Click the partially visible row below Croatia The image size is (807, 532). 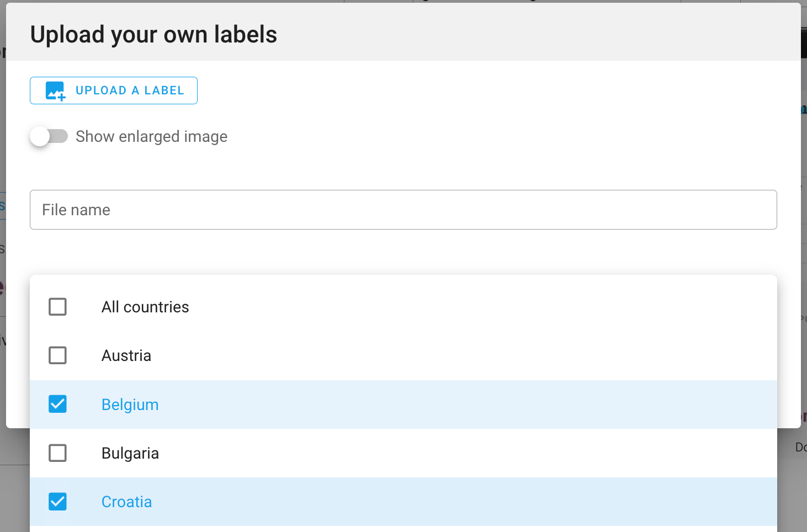tap(403, 529)
